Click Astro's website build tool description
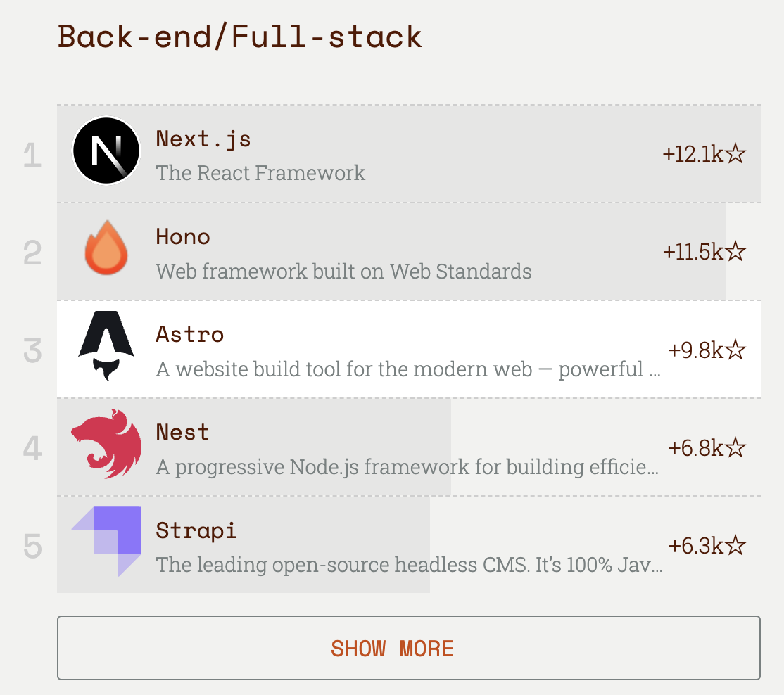784x695 pixels. 408,369
